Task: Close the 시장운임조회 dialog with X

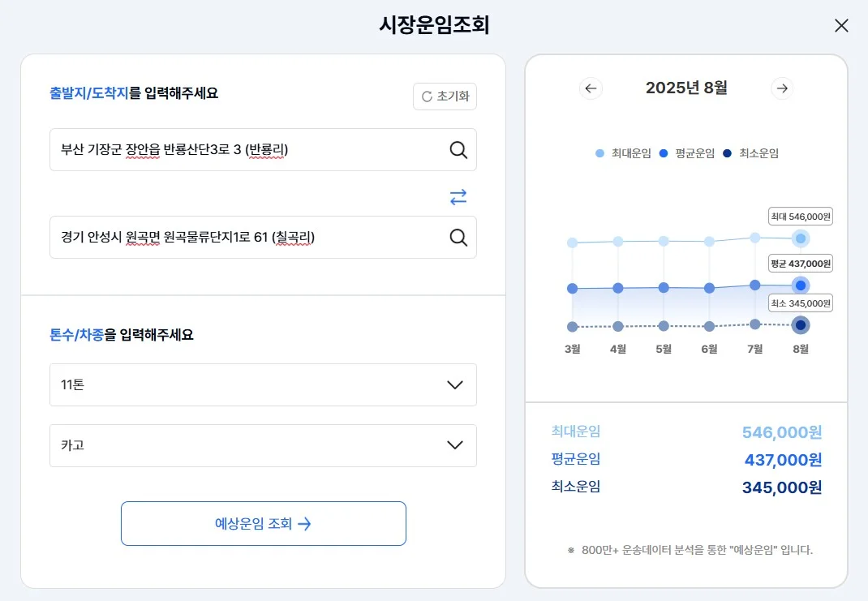Action: click(841, 26)
